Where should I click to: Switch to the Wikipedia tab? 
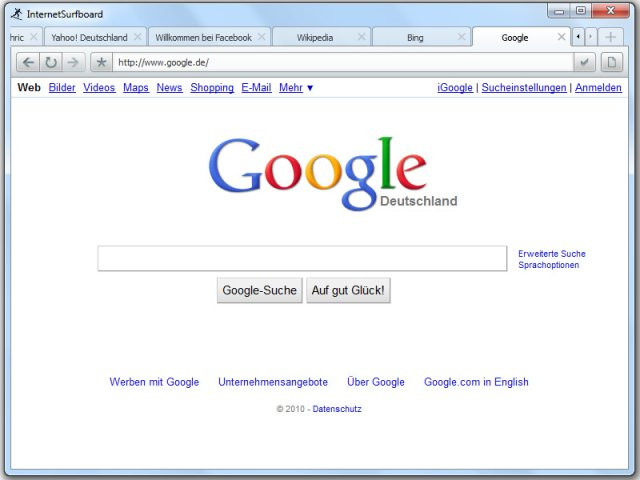point(315,38)
